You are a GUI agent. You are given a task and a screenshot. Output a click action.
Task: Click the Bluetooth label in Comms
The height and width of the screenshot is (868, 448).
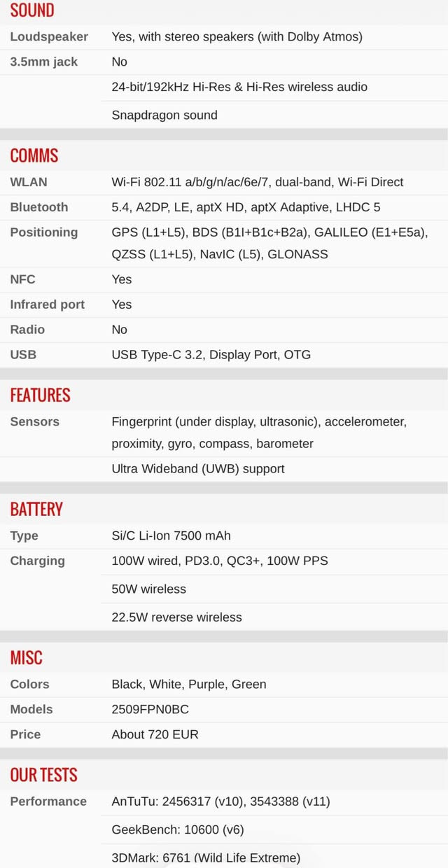coord(39,207)
